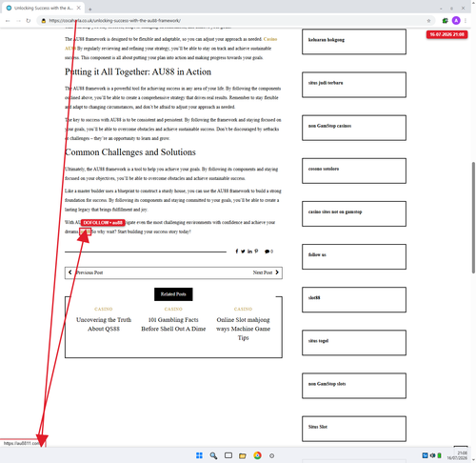Click CASINO category above QS88 post
This screenshot has height=463, width=476.
coord(104,309)
